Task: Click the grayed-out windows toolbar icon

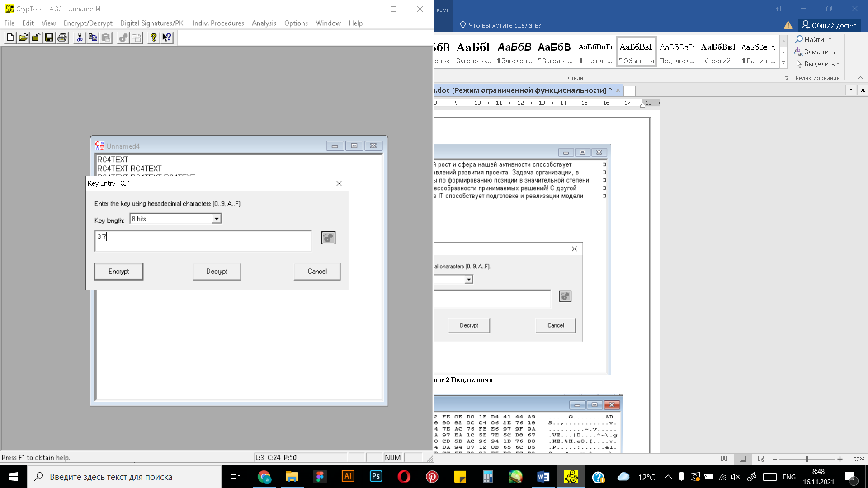Action: 136,38
